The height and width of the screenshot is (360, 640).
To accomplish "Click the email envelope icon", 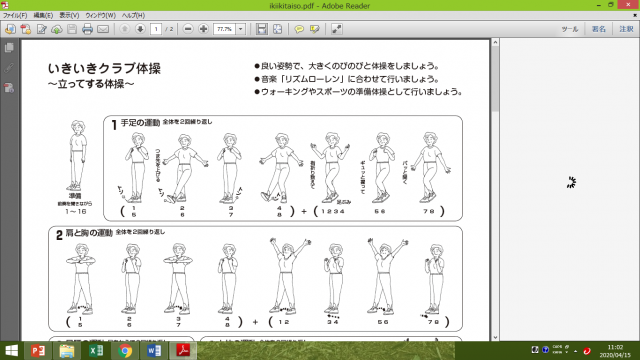I will click(x=103, y=29).
